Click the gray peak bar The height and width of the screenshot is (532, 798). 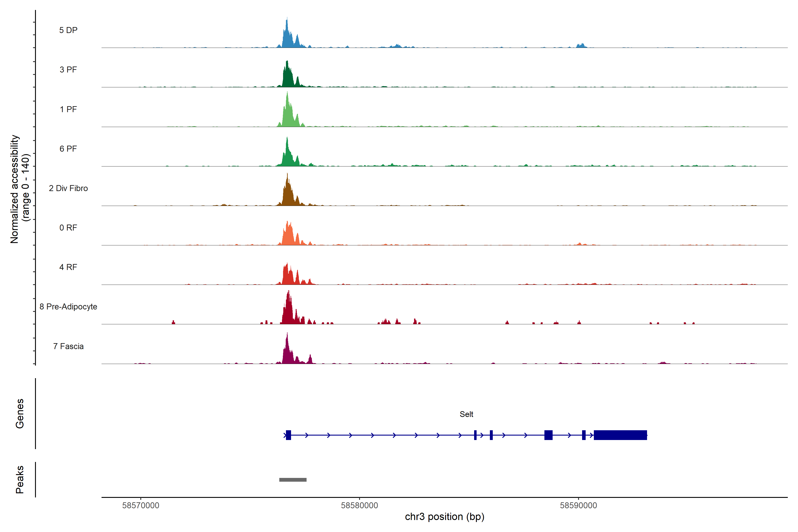(293, 480)
